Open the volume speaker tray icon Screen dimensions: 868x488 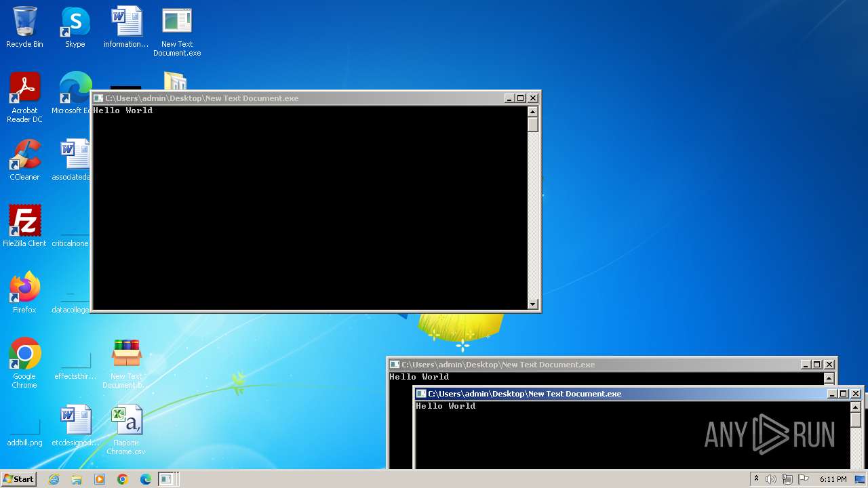(771, 479)
